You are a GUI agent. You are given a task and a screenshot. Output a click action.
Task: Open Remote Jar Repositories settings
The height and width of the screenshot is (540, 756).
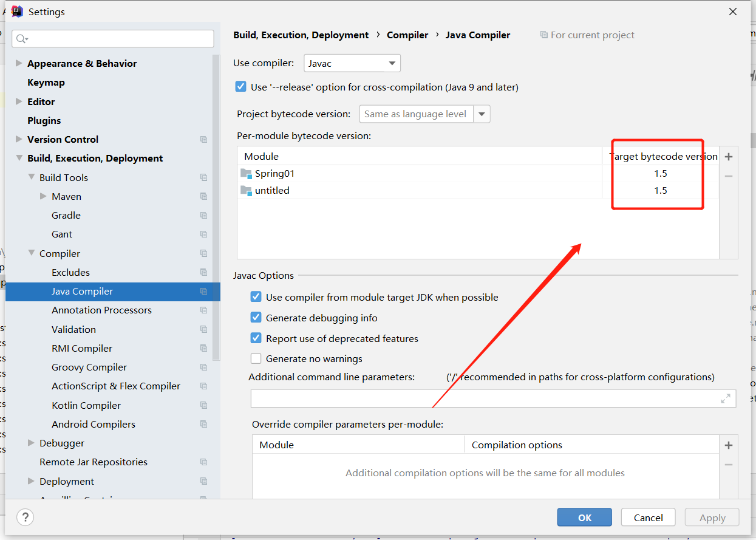(94, 462)
